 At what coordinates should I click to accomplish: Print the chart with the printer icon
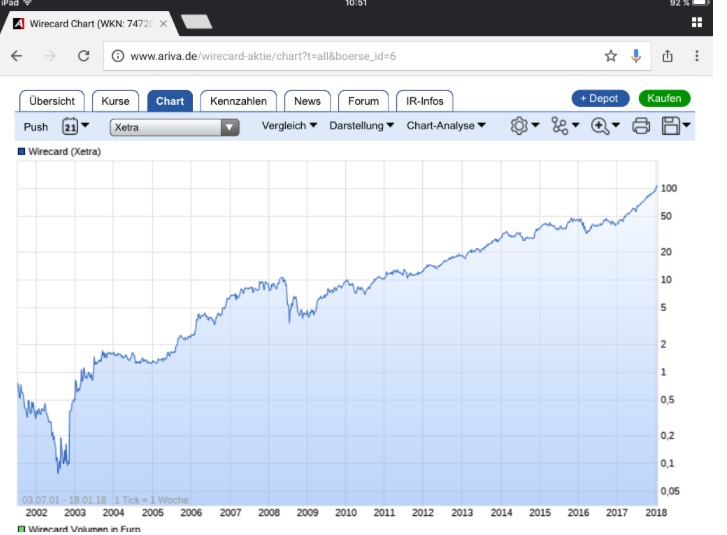[x=641, y=126]
